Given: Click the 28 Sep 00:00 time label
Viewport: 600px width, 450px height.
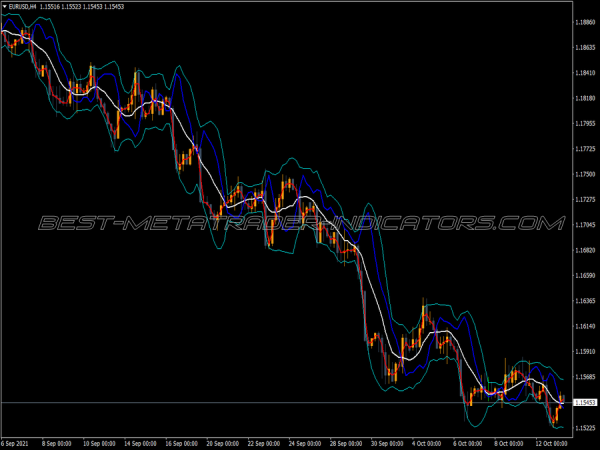Looking at the screenshot, I should click(346, 443).
